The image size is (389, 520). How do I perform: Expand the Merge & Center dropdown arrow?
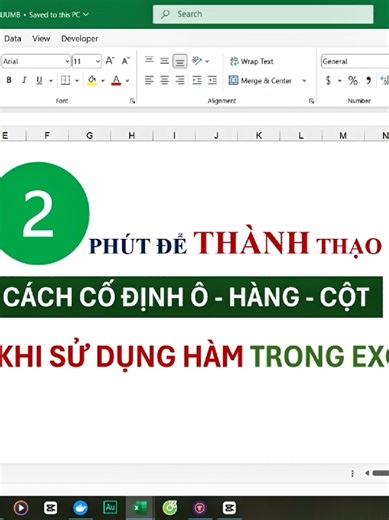[304, 81]
